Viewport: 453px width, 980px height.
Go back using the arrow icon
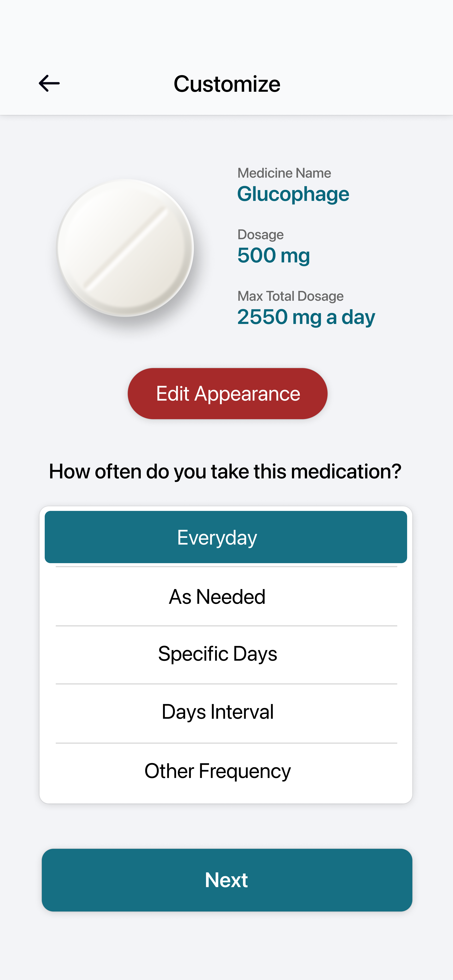coord(50,83)
